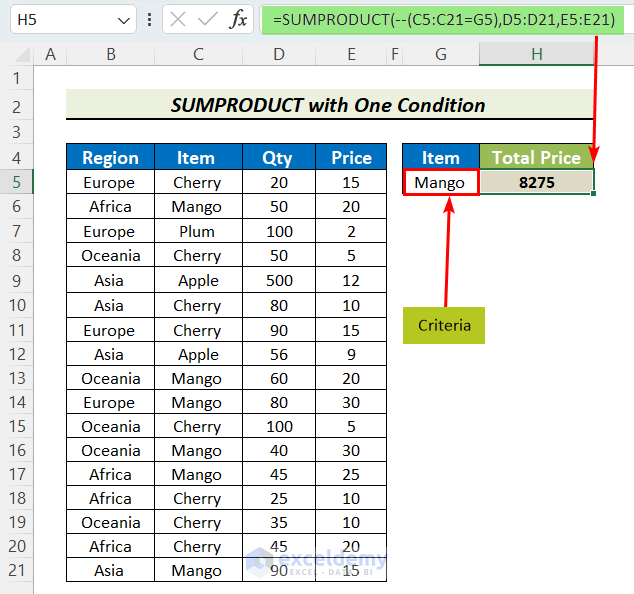634x594 pixels.
Task: Select column H header
Action: point(537,54)
